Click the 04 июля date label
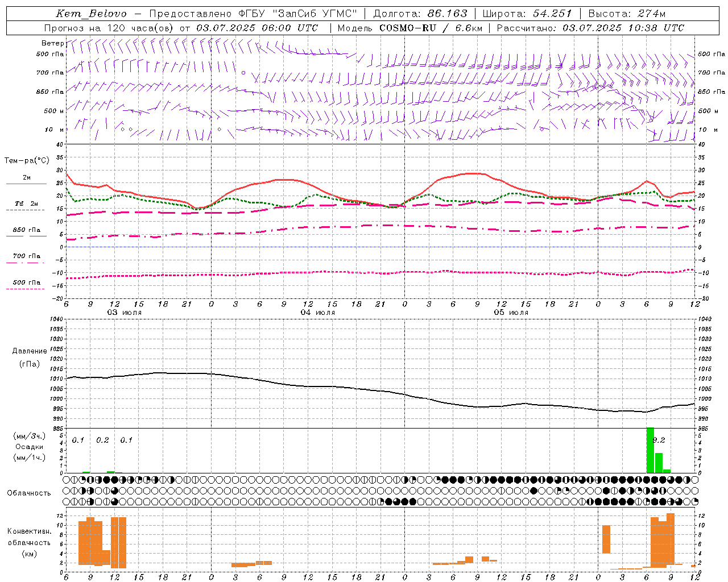The image size is (728, 582). tap(318, 313)
